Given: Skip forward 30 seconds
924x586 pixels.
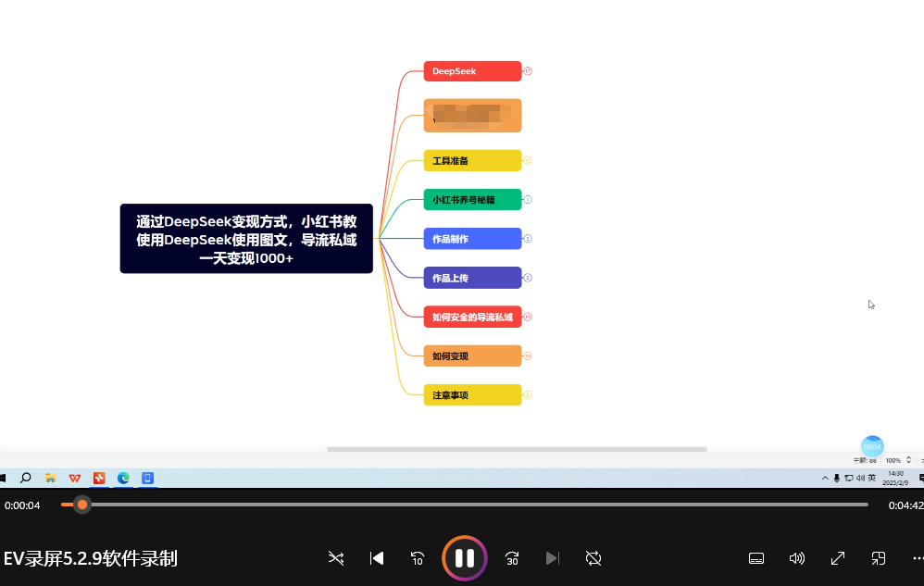Looking at the screenshot, I should pos(511,558).
